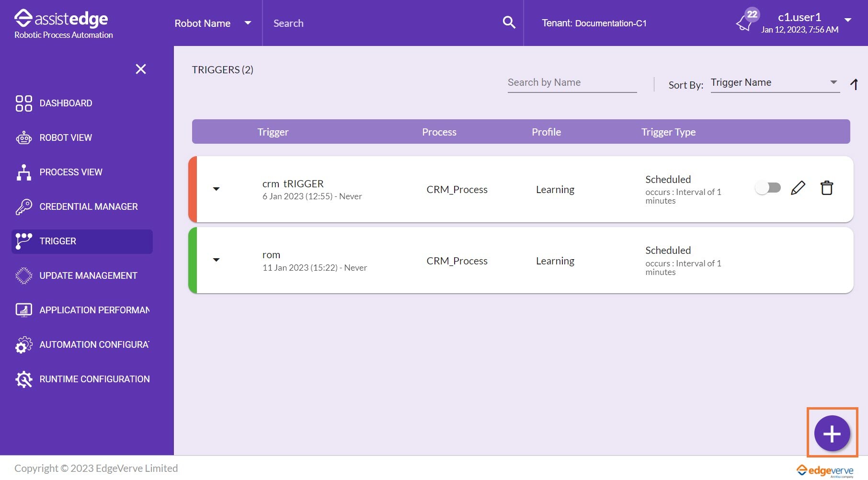The image size is (868, 480).
Task: Edit the crm tRIGGER with pencil icon
Action: point(798,188)
